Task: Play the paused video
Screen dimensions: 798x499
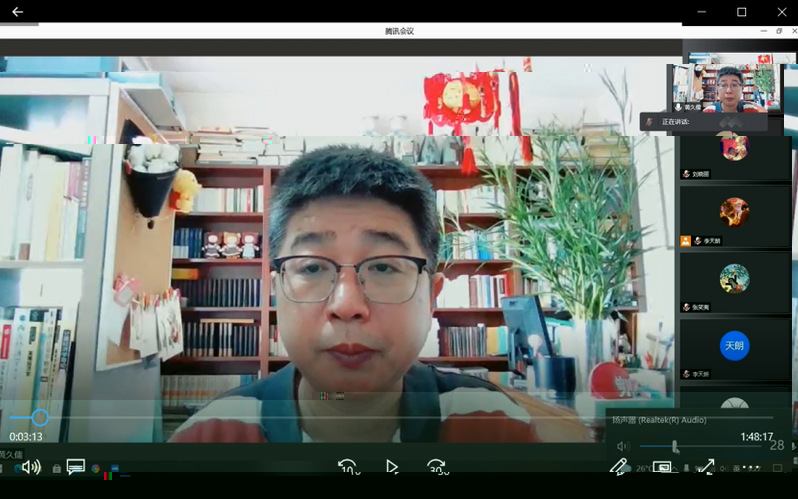Action: [391, 467]
